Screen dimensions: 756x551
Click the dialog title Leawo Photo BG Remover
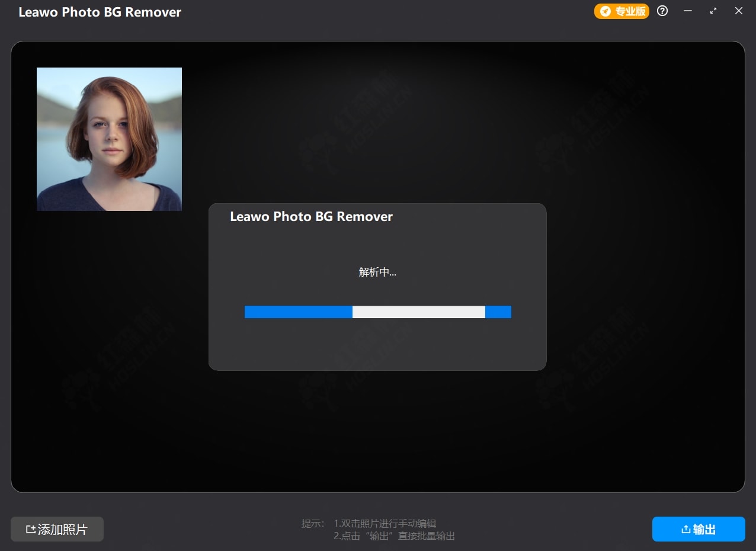coord(311,217)
